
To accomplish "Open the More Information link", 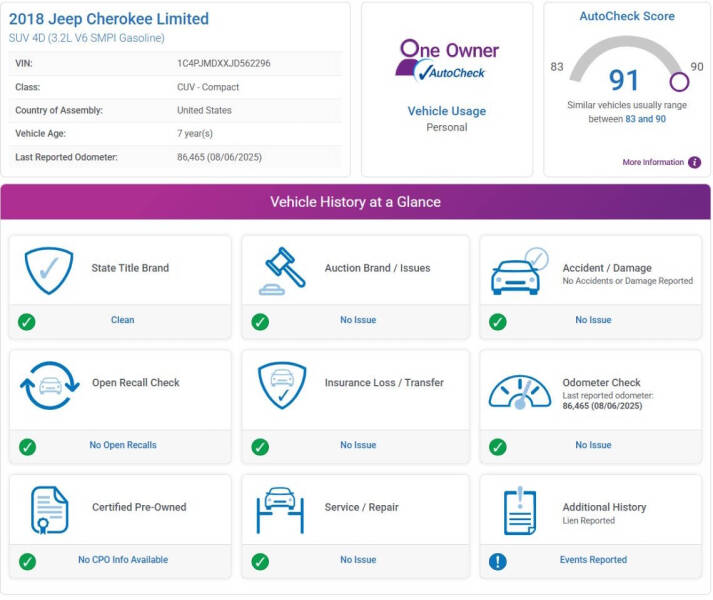I will coord(653,162).
